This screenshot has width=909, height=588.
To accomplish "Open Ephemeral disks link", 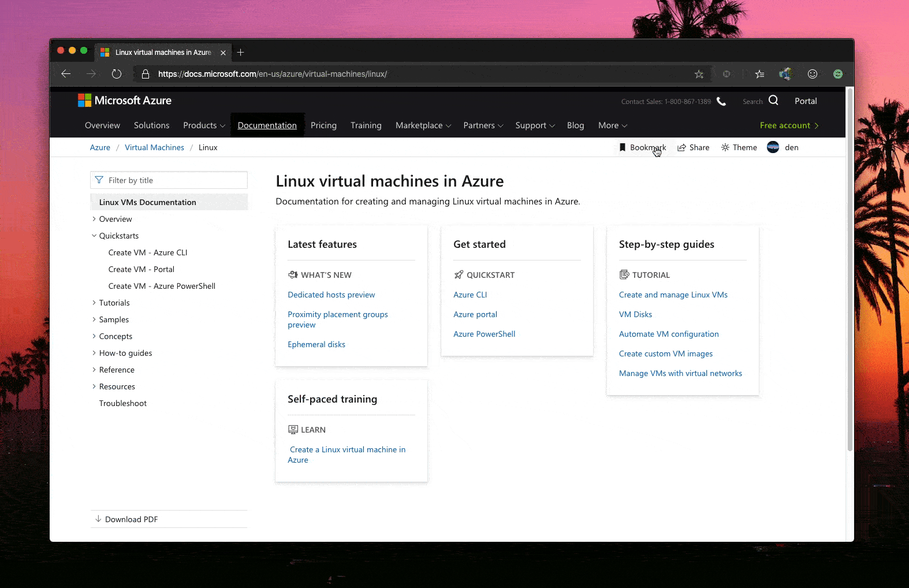I will coord(316,344).
